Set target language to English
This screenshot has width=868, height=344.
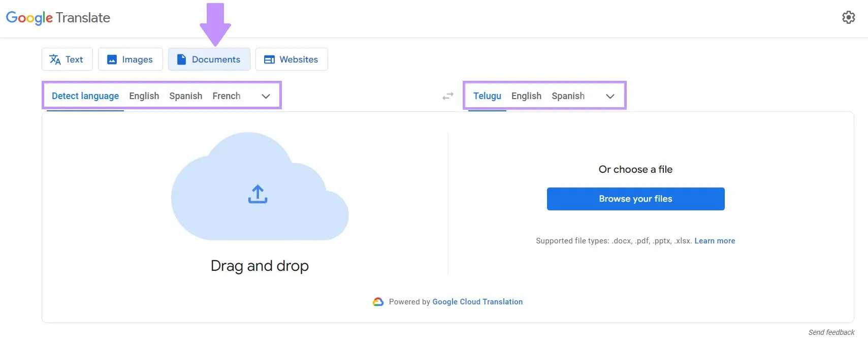pyautogui.click(x=526, y=96)
